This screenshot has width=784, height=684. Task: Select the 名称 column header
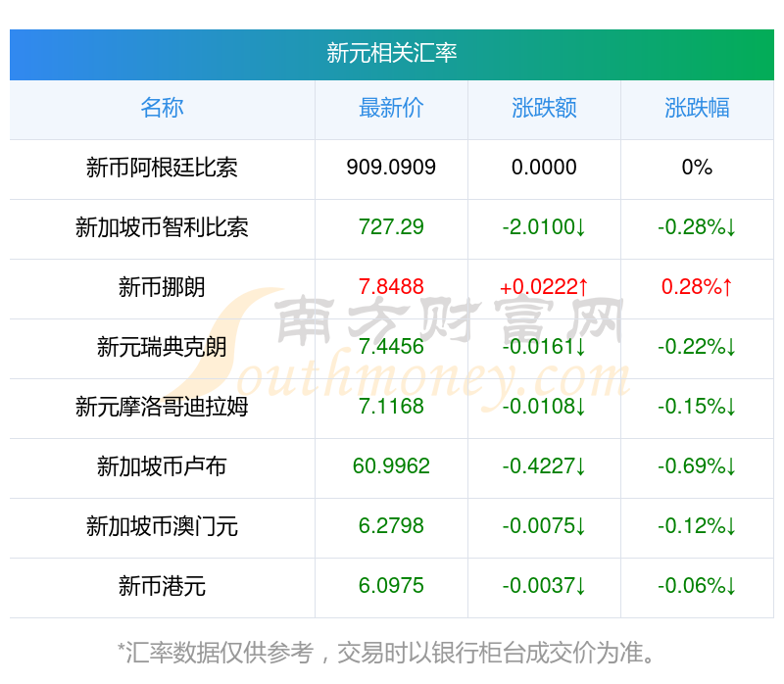click(x=162, y=108)
